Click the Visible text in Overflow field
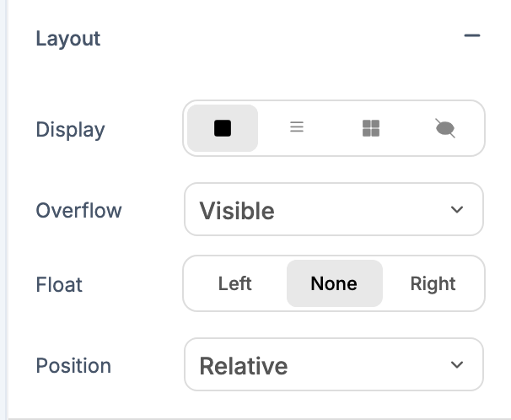Viewport: 511px width, 420px height. click(x=237, y=211)
